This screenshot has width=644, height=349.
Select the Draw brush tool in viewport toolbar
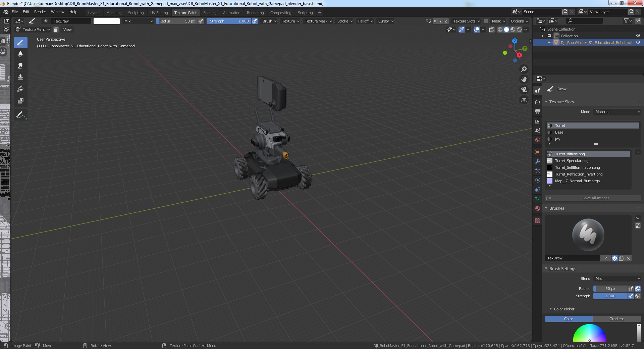20,42
